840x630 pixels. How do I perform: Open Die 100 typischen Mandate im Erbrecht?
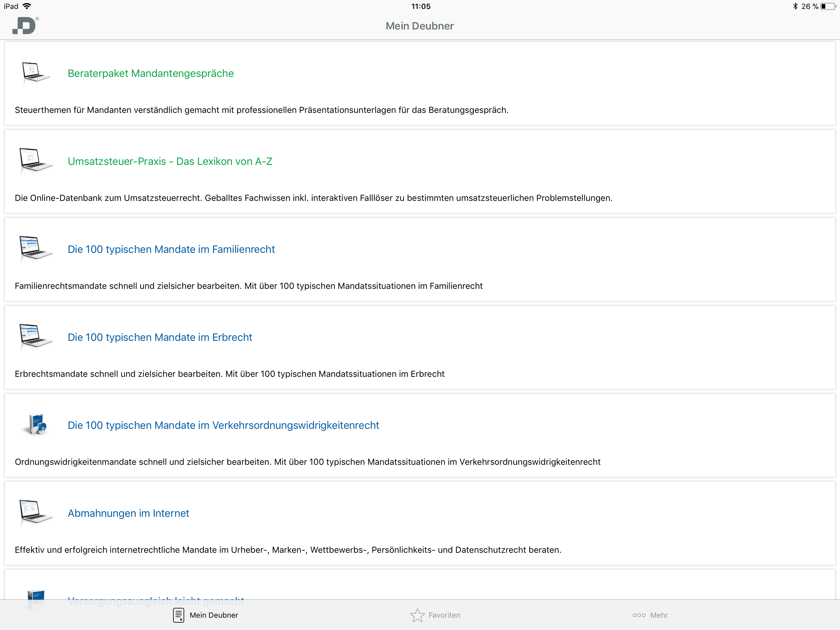coord(160,337)
